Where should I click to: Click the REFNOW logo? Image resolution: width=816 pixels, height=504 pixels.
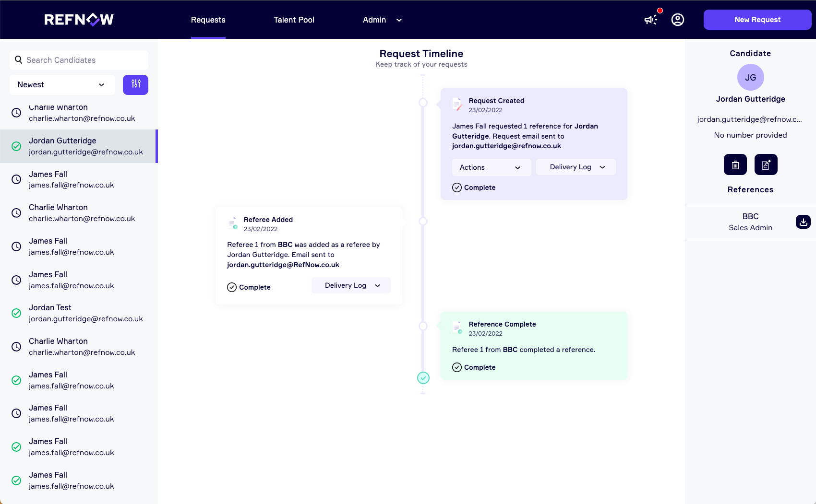79,19
